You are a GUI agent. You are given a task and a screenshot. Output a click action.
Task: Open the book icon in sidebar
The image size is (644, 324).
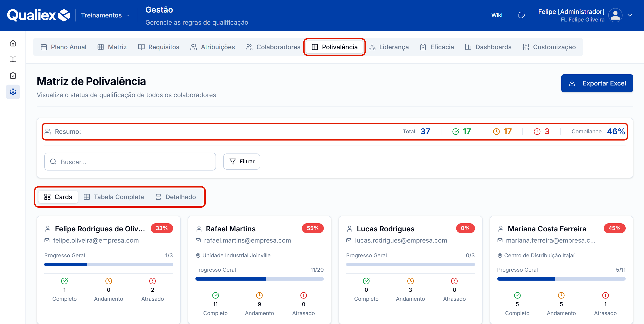[13, 60]
